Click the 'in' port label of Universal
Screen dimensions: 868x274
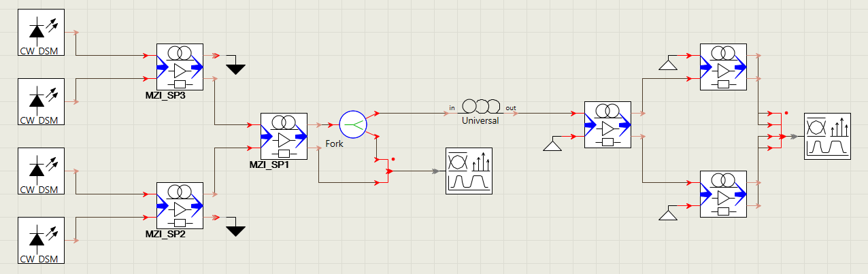tap(452, 108)
